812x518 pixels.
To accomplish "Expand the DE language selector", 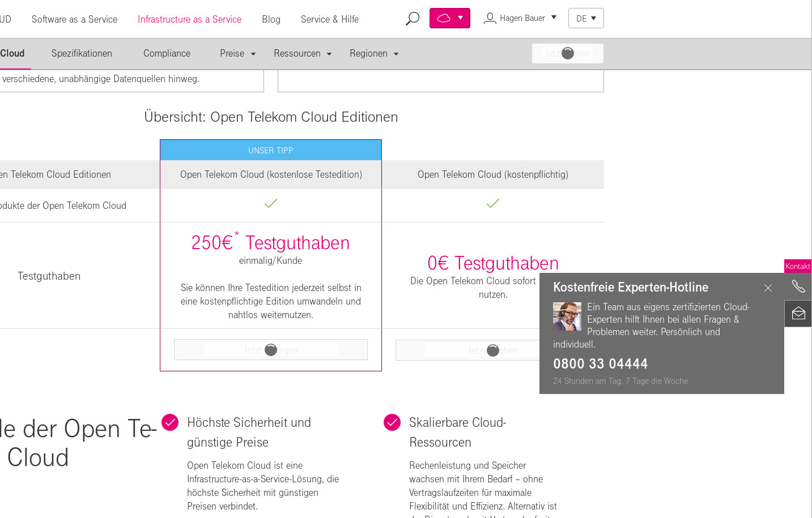I will [x=586, y=18].
